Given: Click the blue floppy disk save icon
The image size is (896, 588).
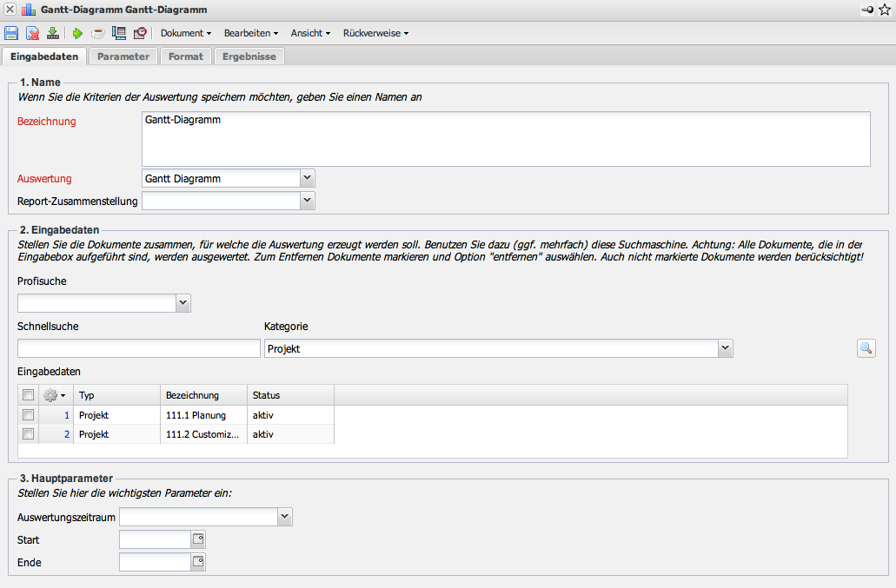Looking at the screenshot, I should tap(11, 33).
